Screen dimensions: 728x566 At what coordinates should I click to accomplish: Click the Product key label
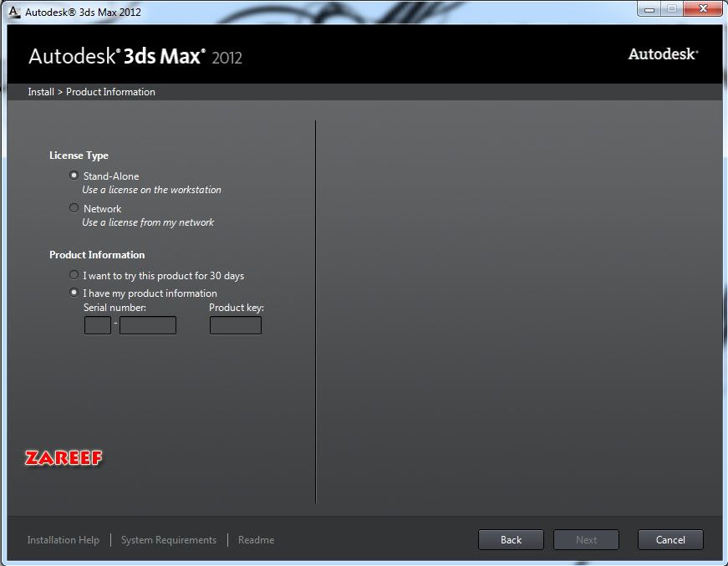(237, 308)
